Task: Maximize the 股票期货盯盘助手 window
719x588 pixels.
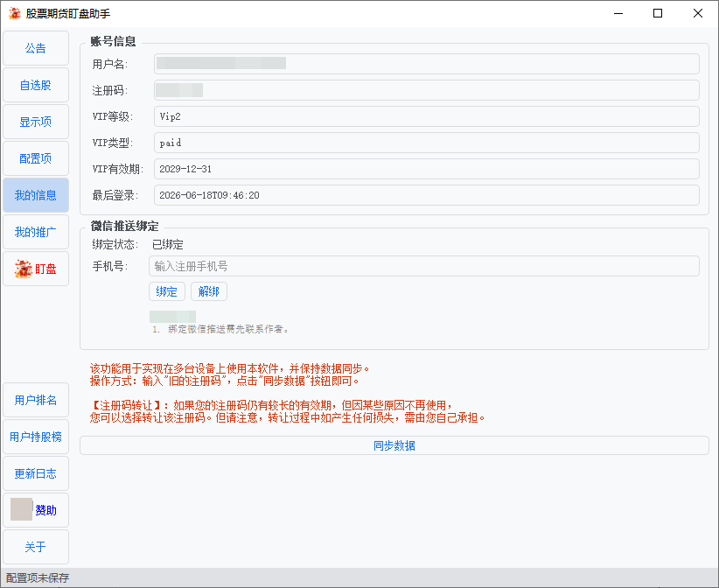Action: [658, 13]
